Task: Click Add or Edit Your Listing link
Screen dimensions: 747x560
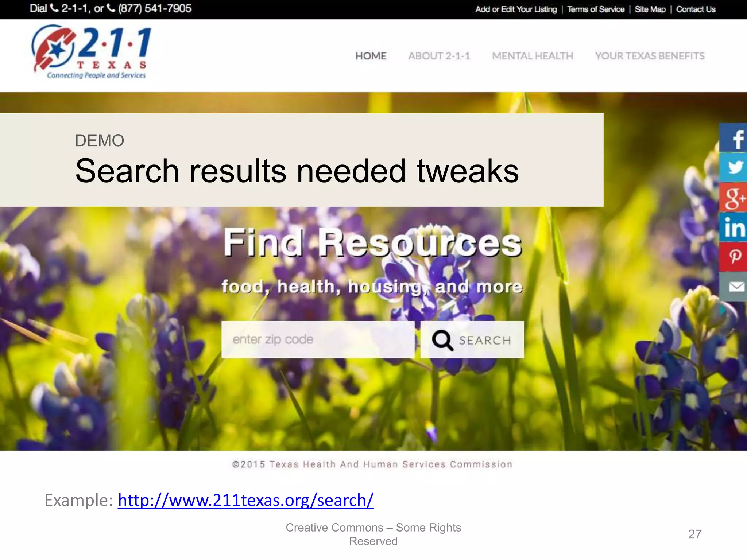Action: [516, 9]
